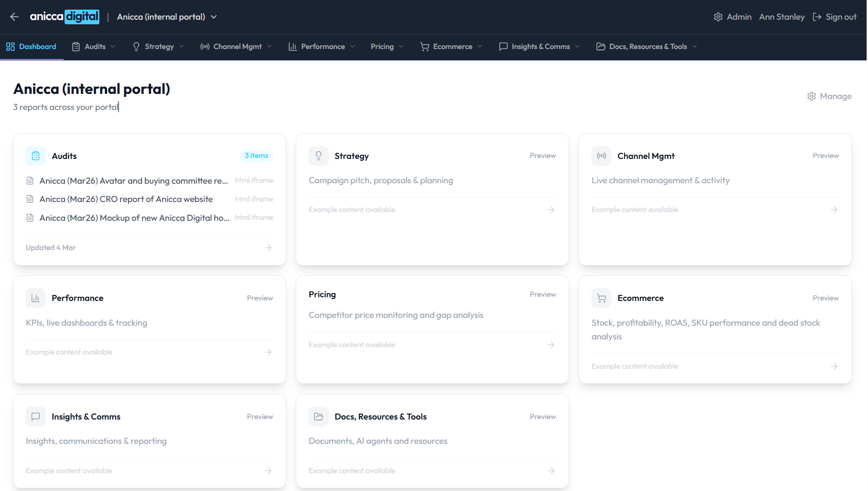
Task: Click document icon beside Avatar and buying committee report
Action: point(30,181)
